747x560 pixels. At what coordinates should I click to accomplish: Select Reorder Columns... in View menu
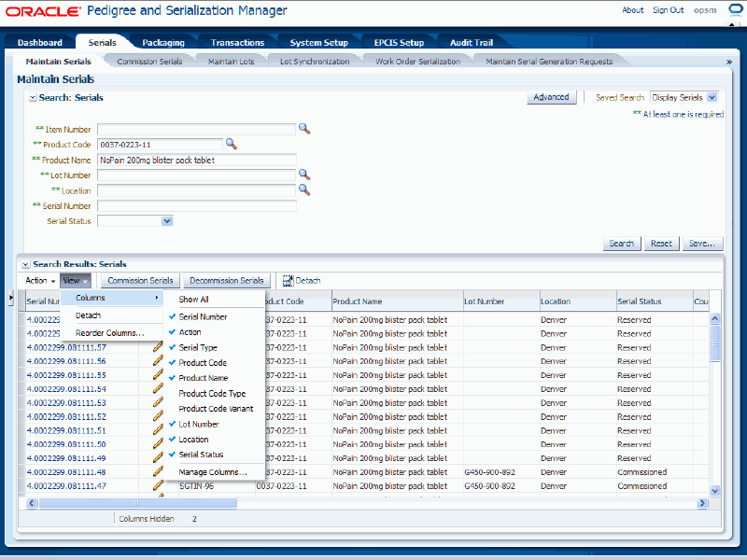tap(109, 333)
